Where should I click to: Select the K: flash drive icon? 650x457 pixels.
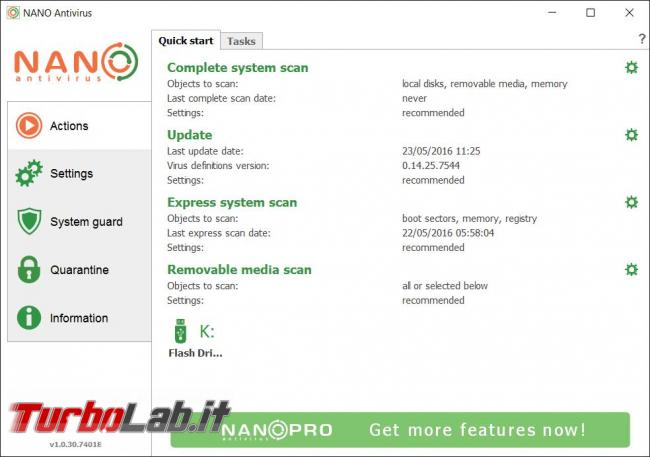[x=180, y=331]
